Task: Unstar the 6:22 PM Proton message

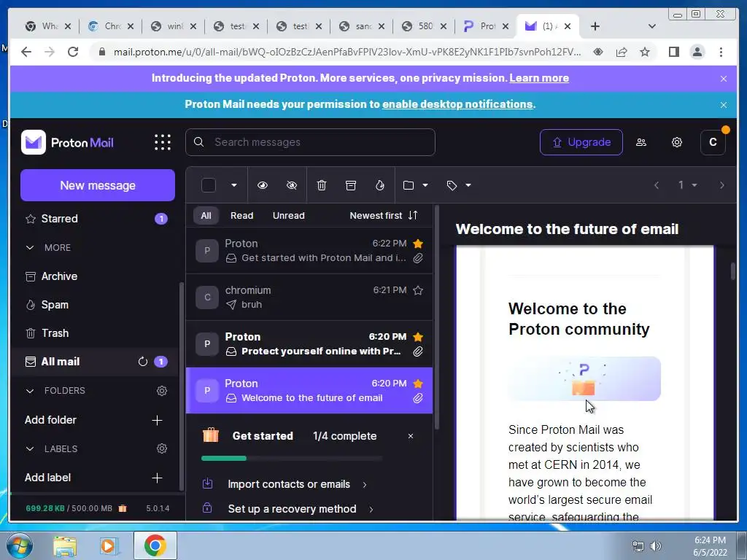Action: pos(418,244)
